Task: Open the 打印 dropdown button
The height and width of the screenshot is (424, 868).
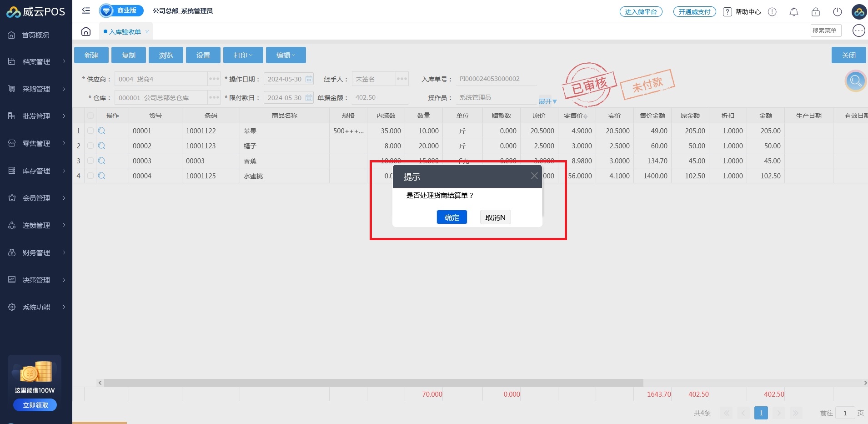Action: pos(243,55)
